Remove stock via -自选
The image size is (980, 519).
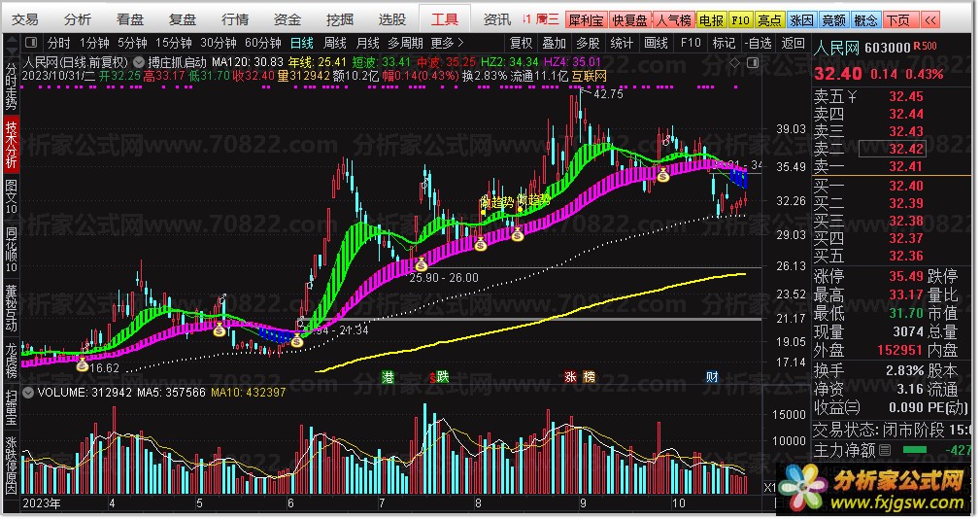click(x=758, y=43)
